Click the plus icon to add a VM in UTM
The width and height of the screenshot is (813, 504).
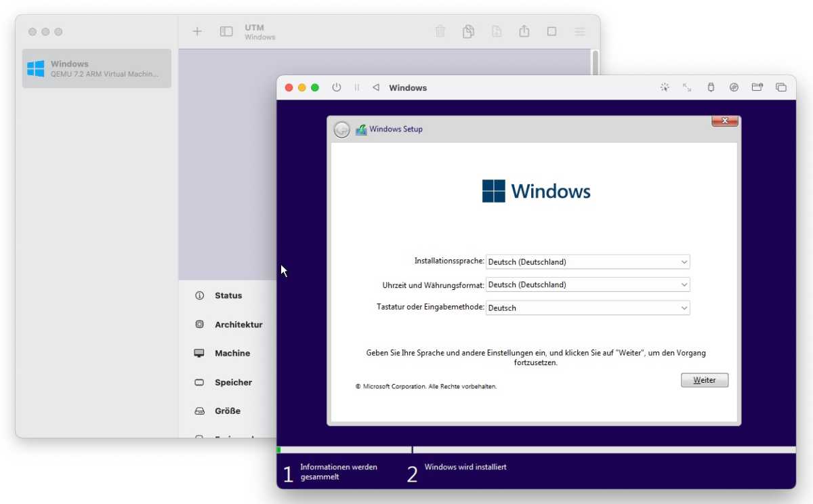(x=197, y=31)
